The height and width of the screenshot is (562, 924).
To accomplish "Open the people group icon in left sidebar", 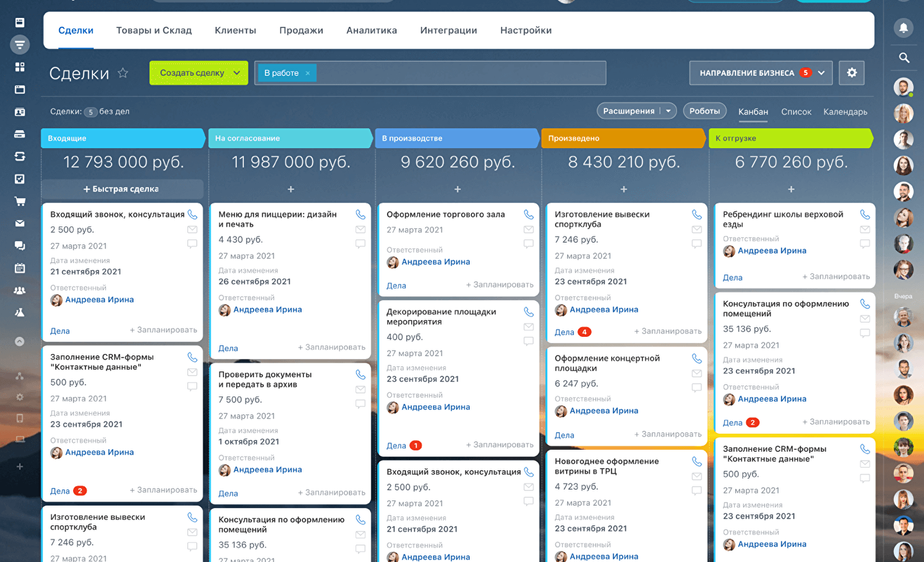I will click(x=20, y=290).
